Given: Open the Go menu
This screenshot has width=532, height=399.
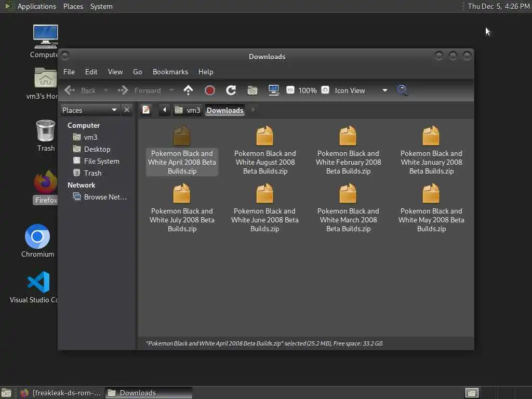Looking at the screenshot, I should click(137, 72).
